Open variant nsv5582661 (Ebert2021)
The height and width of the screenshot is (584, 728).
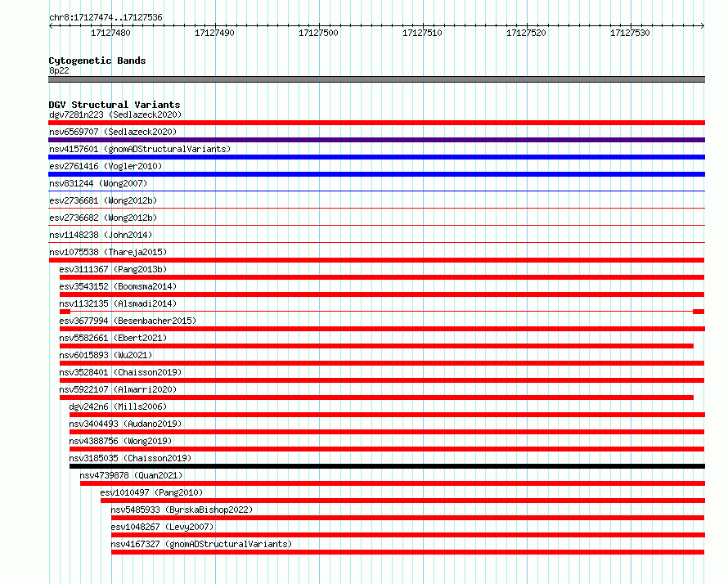pyautogui.click(x=113, y=338)
